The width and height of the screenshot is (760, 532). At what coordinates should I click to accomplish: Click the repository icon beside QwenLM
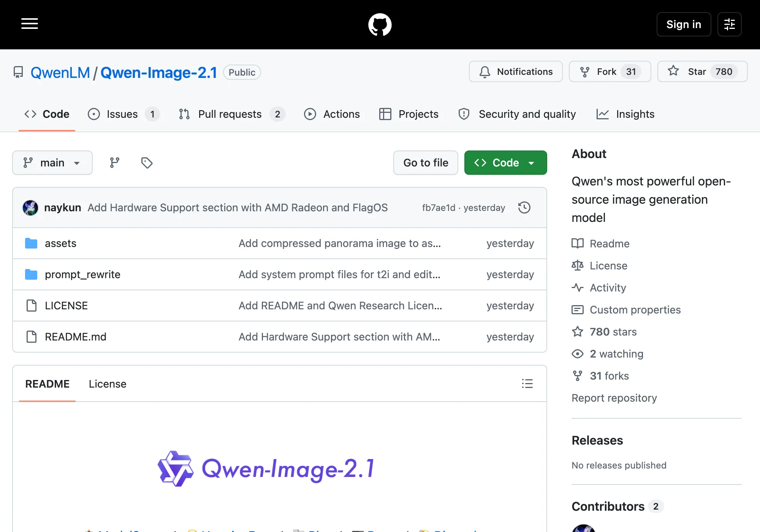pyautogui.click(x=18, y=72)
